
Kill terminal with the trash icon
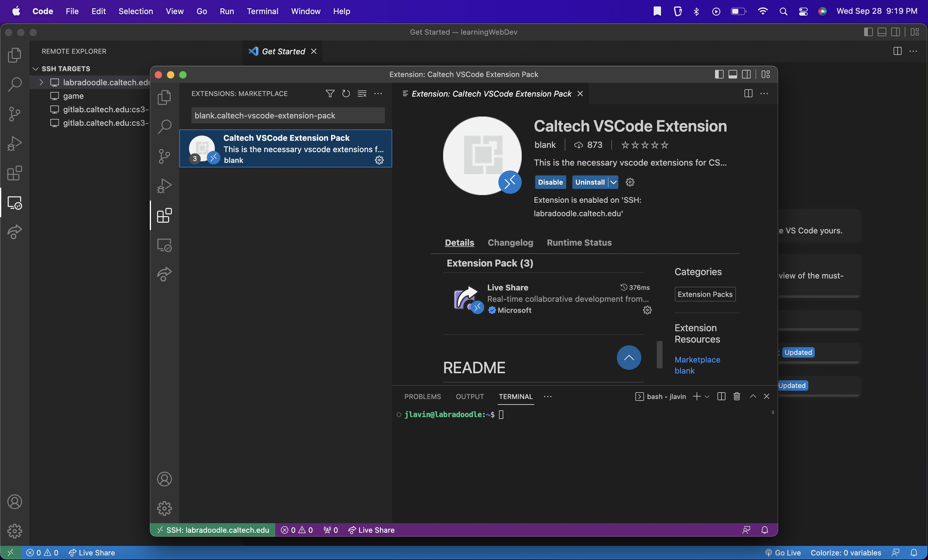[737, 396]
